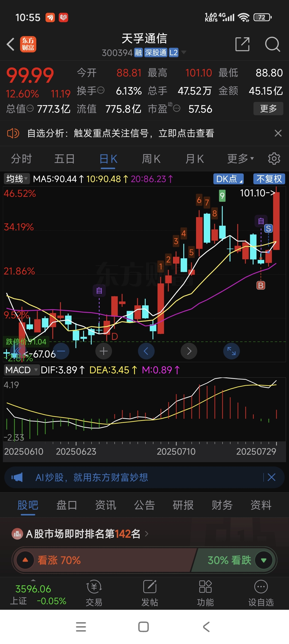
Task: Go back with the top-left arrow
Action: [x=11, y=44]
